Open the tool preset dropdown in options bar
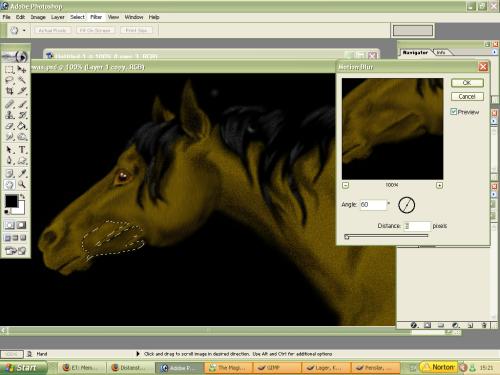 pos(24,30)
